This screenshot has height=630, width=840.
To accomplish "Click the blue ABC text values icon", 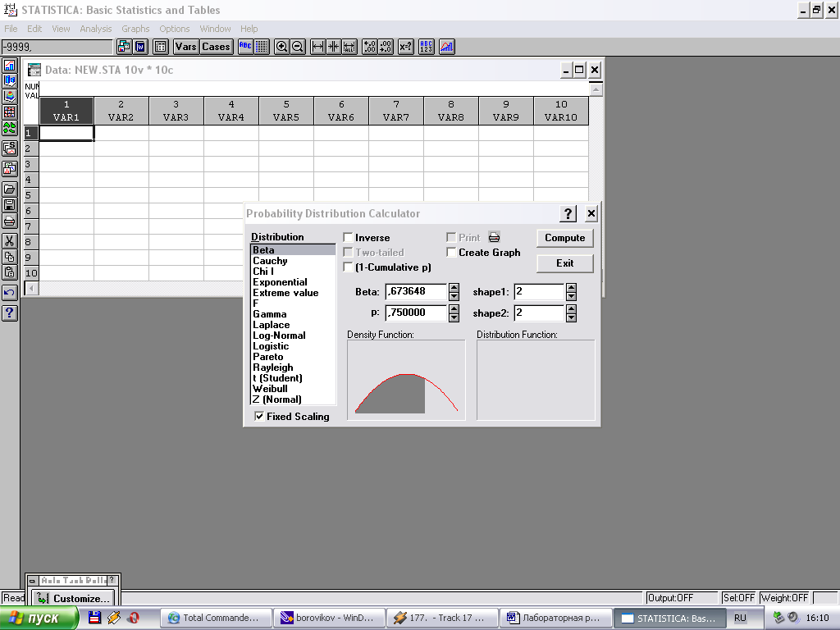I will [x=245, y=47].
